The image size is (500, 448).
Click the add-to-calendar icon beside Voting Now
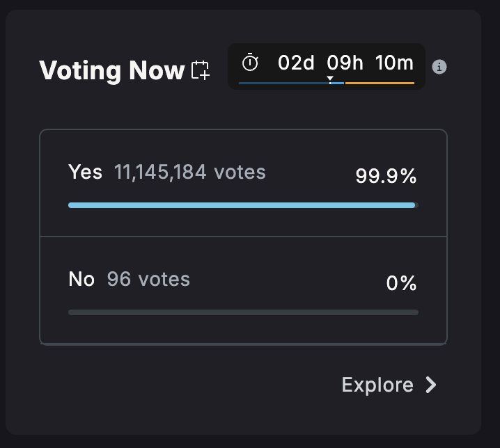(201, 70)
